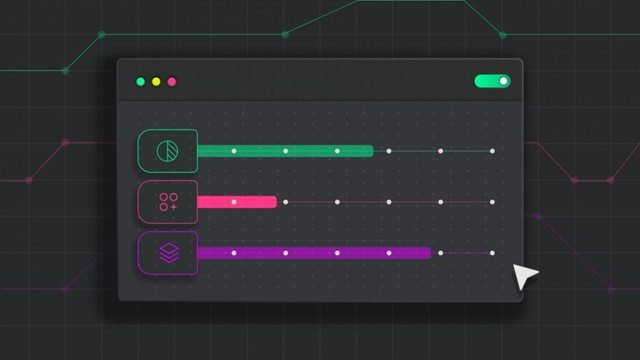Image resolution: width=640 pixels, height=360 pixels.
Task: Click the pink dot in the window title bar
Action: [x=172, y=82]
